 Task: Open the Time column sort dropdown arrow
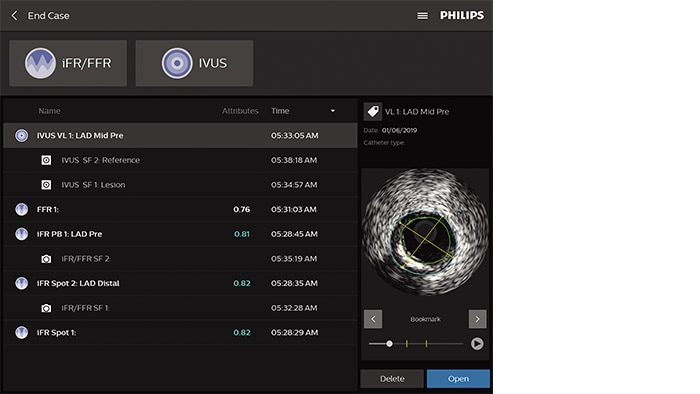(x=333, y=111)
